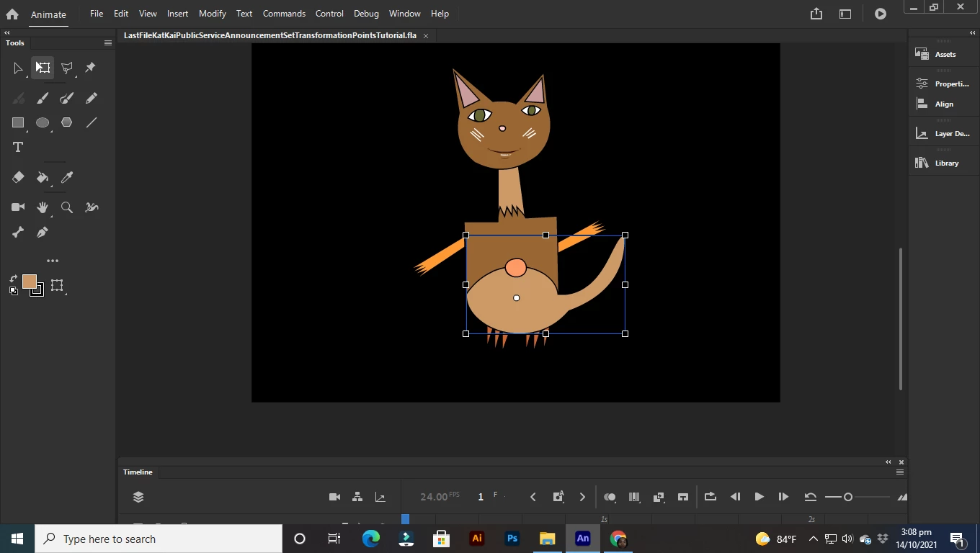The height and width of the screenshot is (553, 980).
Task: Select the Free Transform tool
Action: 43,68
